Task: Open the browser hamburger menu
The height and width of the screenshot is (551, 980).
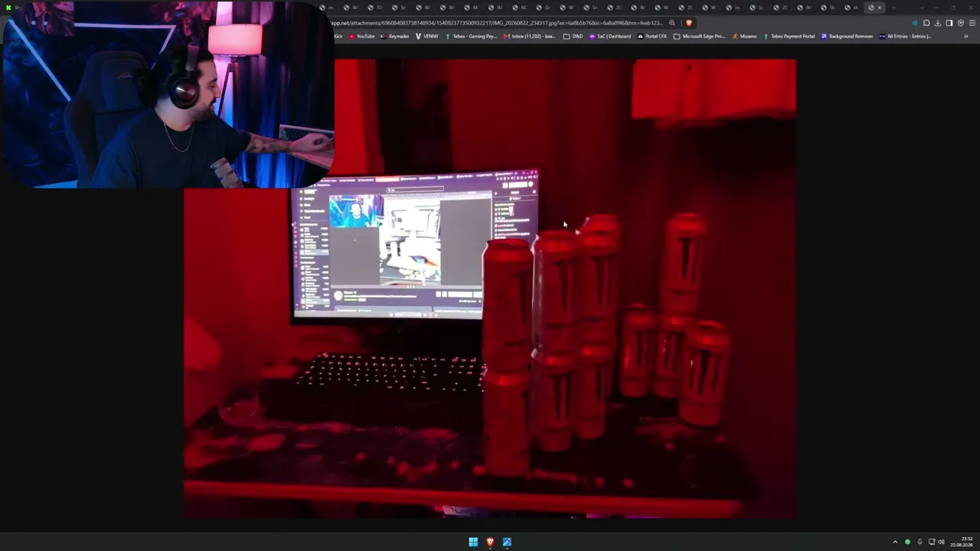Action: click(x=972, y=23)
